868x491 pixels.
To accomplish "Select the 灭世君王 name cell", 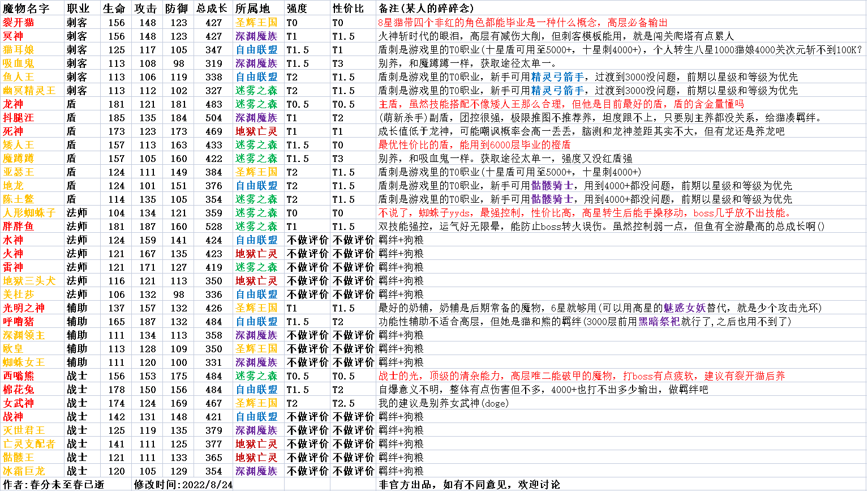I will pos(24,430).
